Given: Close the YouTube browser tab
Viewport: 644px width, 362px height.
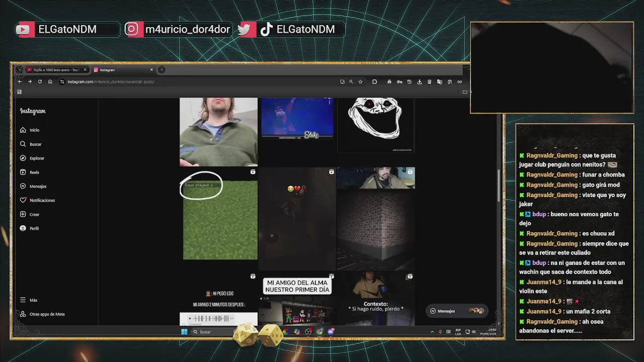Looking at the screenshot, I should pyautogui.click(x=85, y=70).
